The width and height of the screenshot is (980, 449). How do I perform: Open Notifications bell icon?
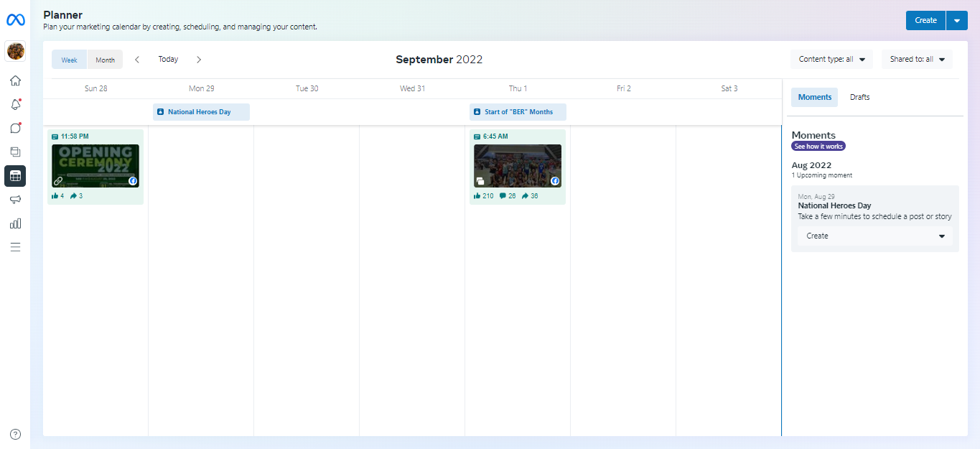(x=15, y=104)
